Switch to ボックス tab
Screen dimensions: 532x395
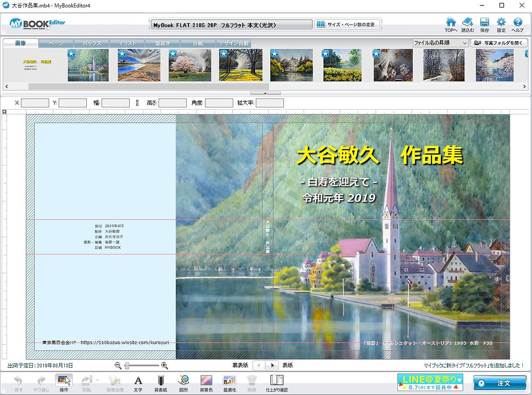[92, 43]
